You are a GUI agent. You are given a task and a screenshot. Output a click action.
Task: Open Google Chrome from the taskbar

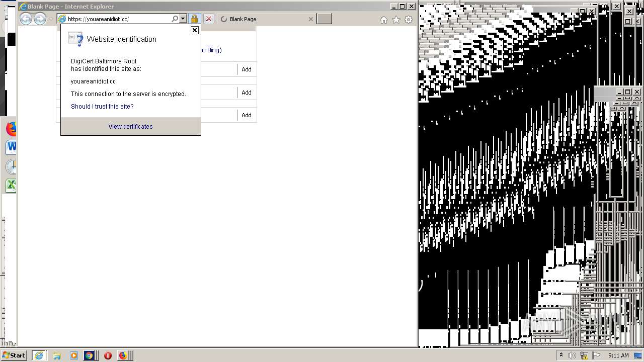(x=89, y=355)
